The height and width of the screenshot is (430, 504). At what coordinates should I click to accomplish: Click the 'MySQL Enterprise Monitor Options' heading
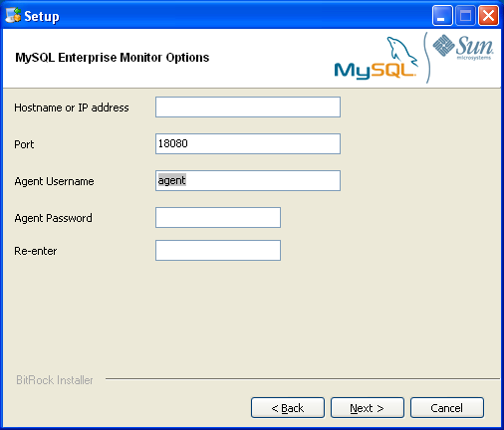coord(113,58)
